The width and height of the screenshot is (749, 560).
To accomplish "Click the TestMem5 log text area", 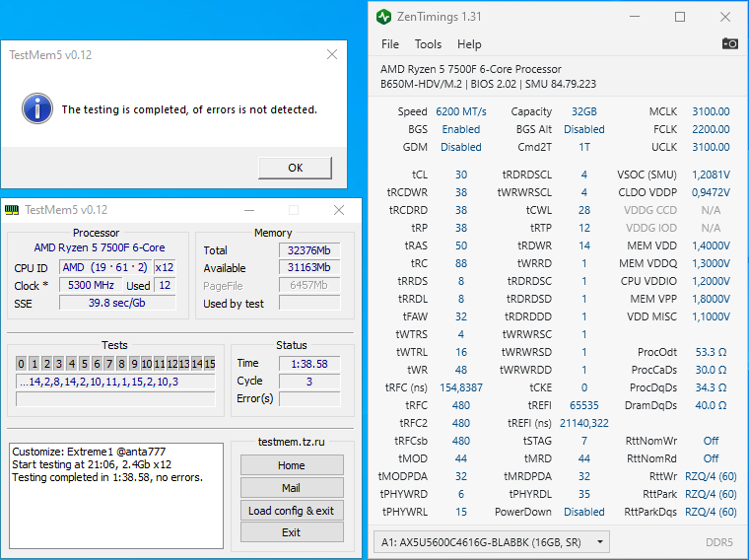I will point(116,496).
